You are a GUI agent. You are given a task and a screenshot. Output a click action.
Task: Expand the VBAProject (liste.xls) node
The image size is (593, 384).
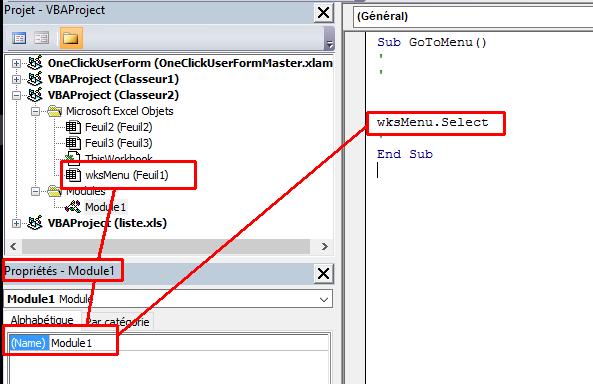coord(16,223)
